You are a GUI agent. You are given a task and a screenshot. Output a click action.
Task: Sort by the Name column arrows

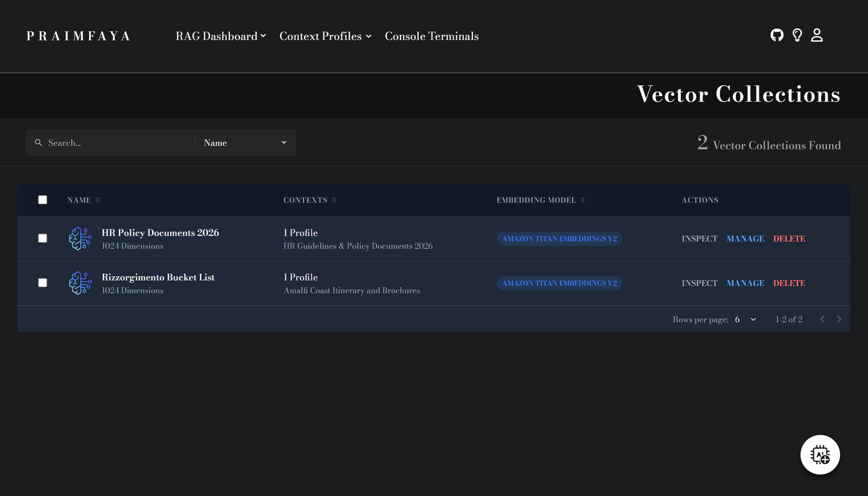98,200
